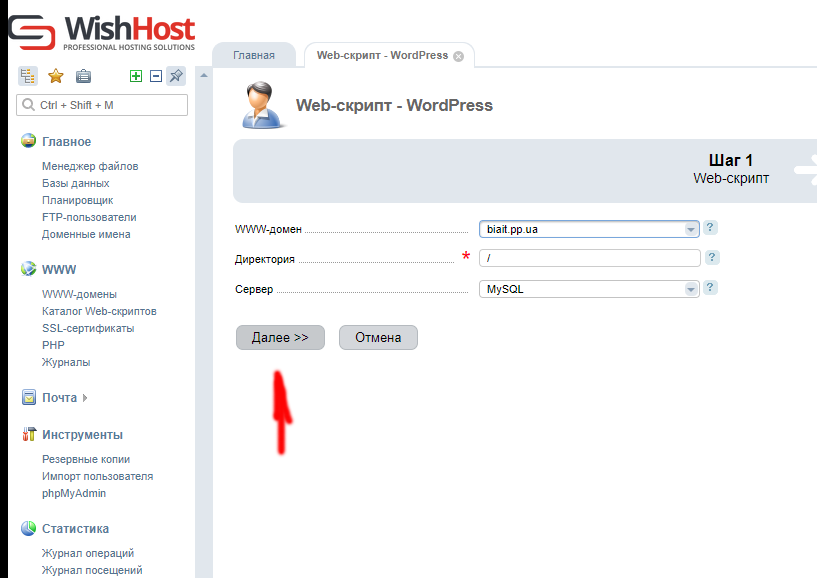Screen dimensions: 817x578
Task: Click the Главное section icon
Action: coord(28,141)
